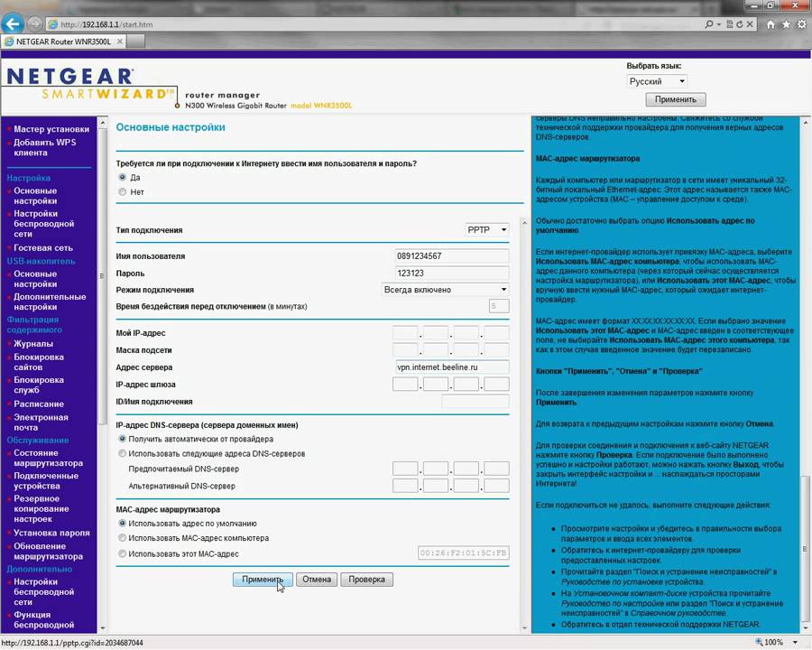The width and height of the screenshot is (812, 650).
Task: Open Добавить WPS клиента link
Action: coord(44,147)
